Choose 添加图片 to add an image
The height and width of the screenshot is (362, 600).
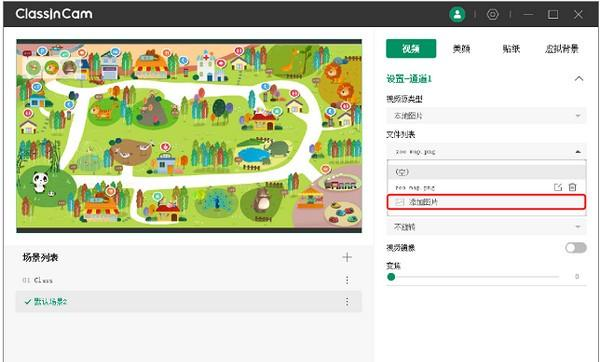pyautogui.click(x=486, y=202)
